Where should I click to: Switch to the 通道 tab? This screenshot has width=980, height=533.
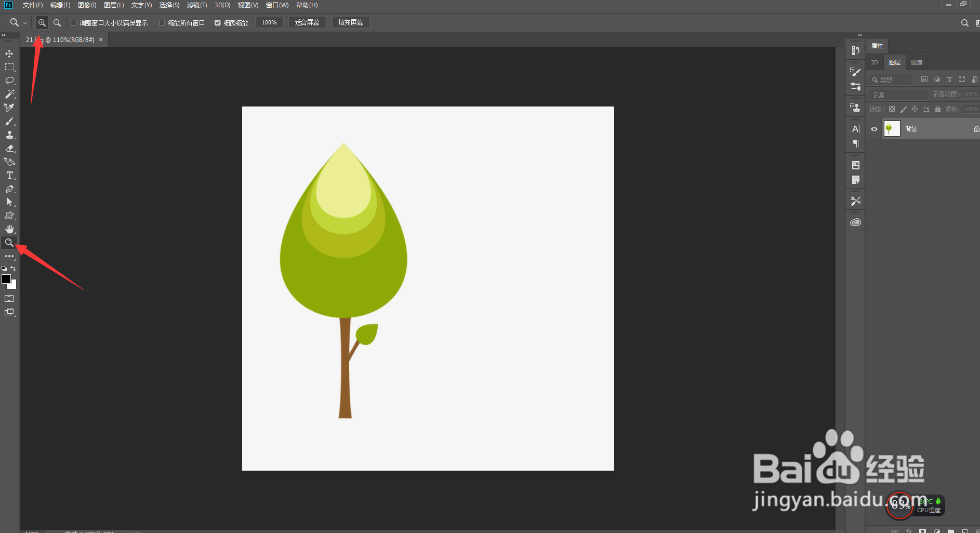[917, 62]
